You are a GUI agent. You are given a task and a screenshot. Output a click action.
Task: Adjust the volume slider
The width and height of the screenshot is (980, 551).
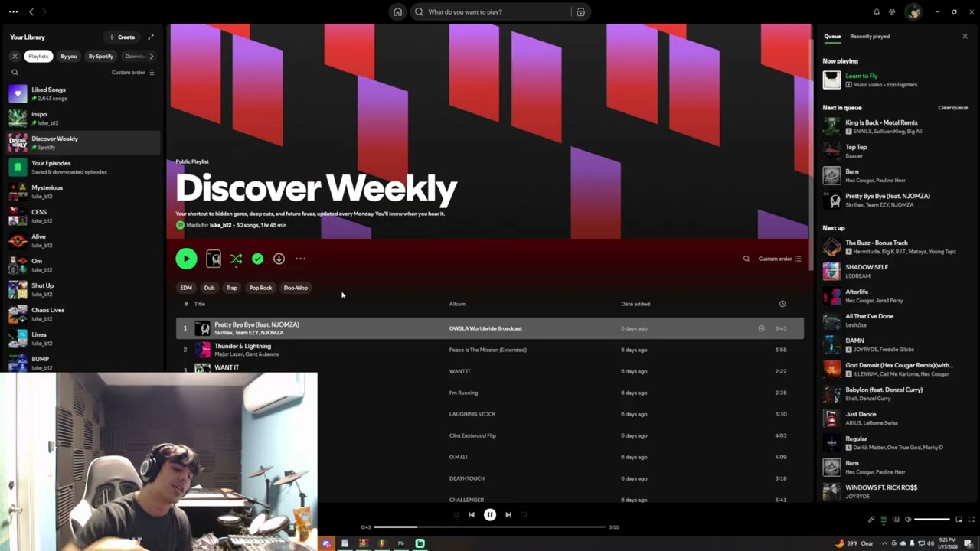pos(933,520)
